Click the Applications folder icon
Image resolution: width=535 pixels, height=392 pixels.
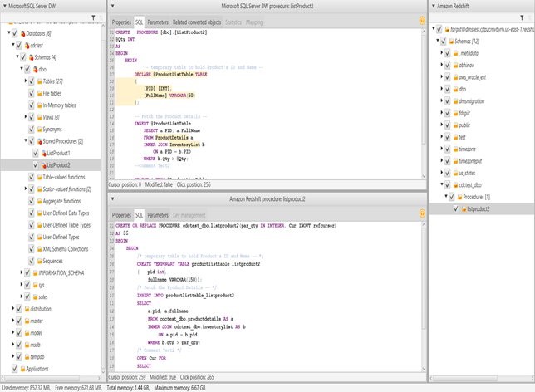22,369
